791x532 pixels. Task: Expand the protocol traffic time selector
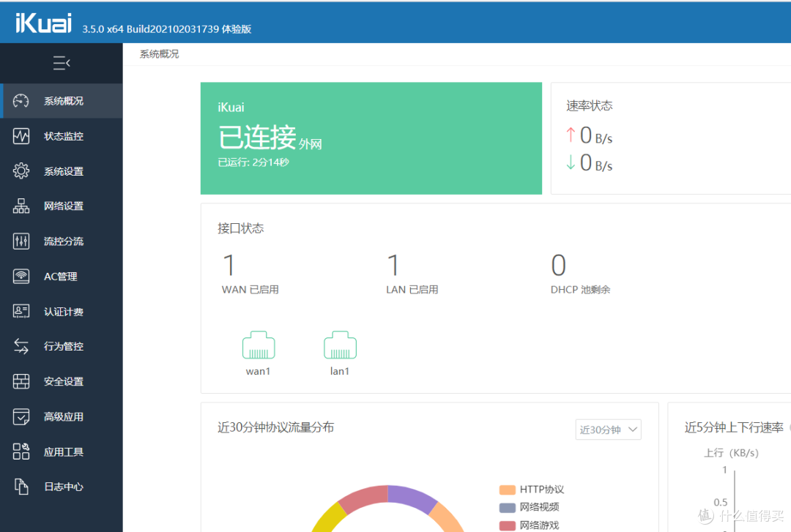[x=608, y=430]
